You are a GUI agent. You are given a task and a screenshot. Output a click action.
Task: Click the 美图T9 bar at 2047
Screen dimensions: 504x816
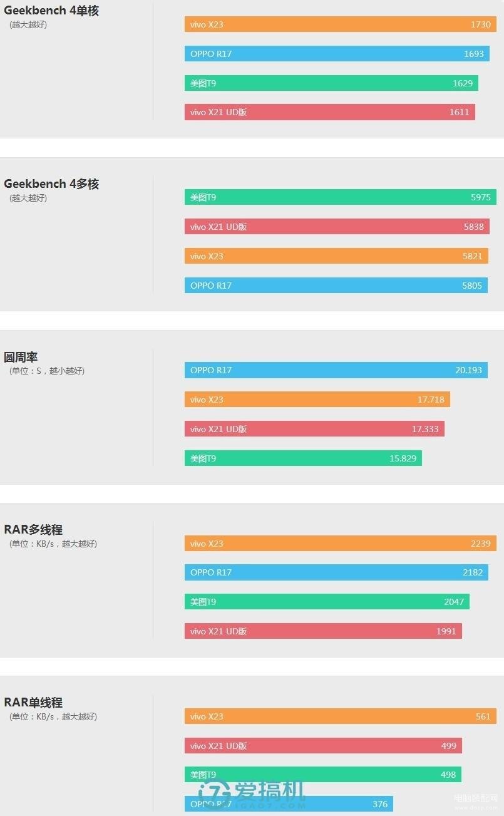pos(327,602)
